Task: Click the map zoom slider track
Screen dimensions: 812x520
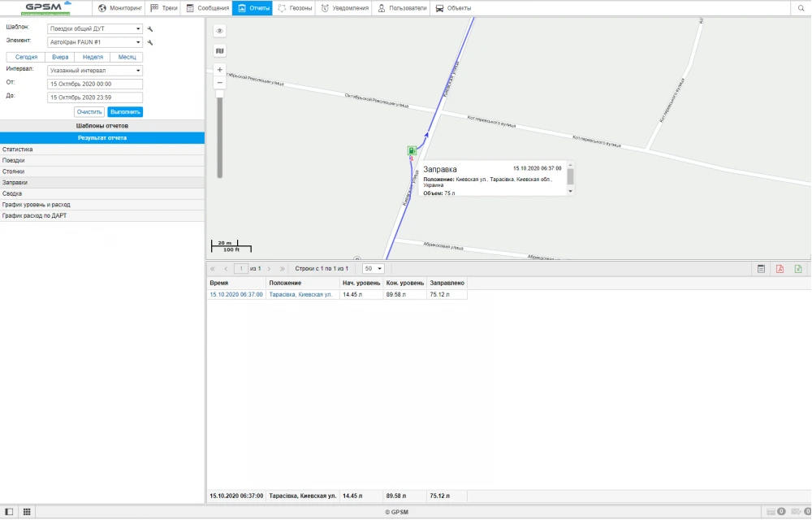Action: pyautogui.click(x=219, y=134)
